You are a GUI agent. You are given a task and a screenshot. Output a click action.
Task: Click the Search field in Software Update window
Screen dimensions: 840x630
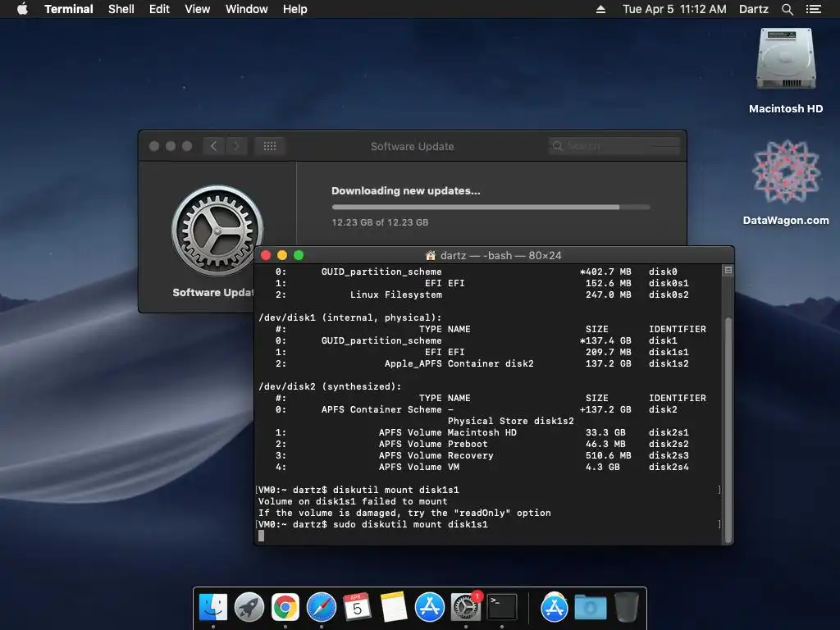point(614,146)
